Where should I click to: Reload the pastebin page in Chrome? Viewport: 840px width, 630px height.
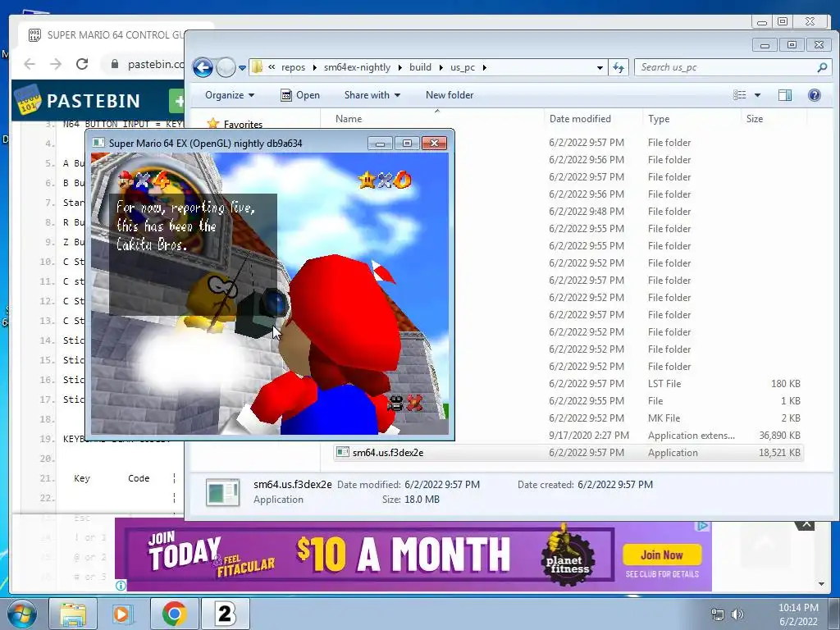(82, 64)
